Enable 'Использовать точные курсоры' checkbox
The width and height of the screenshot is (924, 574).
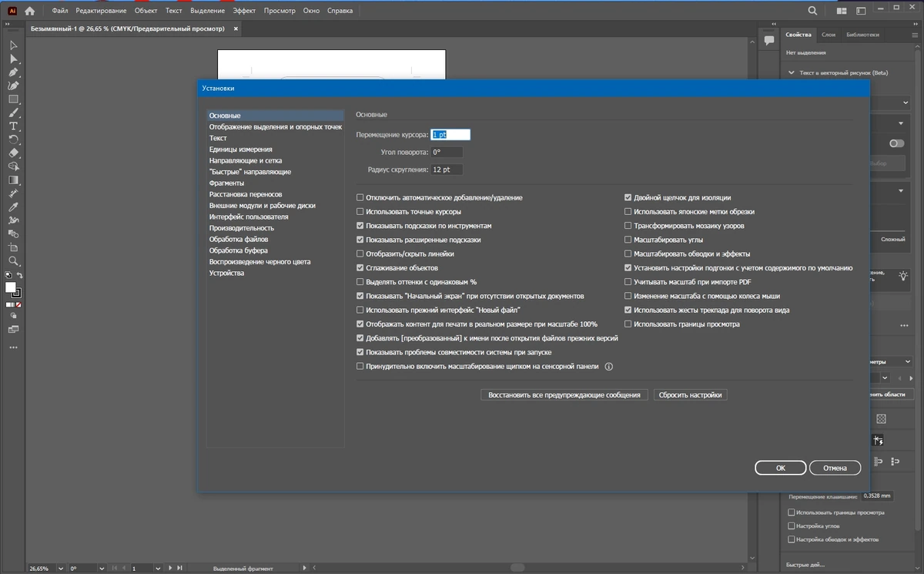(360, 212)
